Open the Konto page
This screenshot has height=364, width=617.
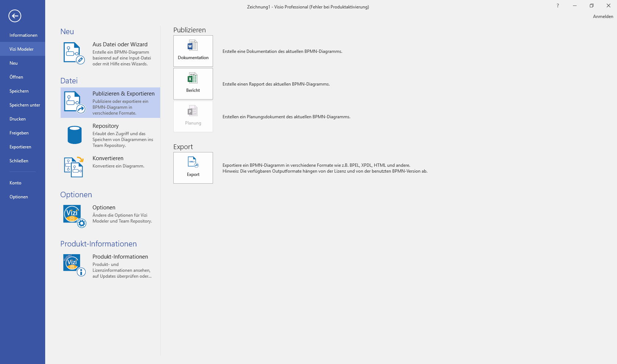pos(22,183)
